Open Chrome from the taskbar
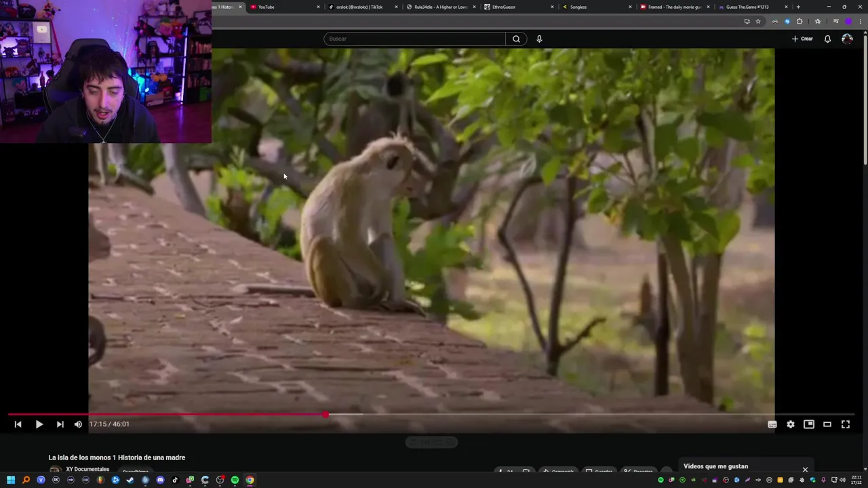Image resolution: width=868 pixels, height=488 pixels. tap(250, 480)
